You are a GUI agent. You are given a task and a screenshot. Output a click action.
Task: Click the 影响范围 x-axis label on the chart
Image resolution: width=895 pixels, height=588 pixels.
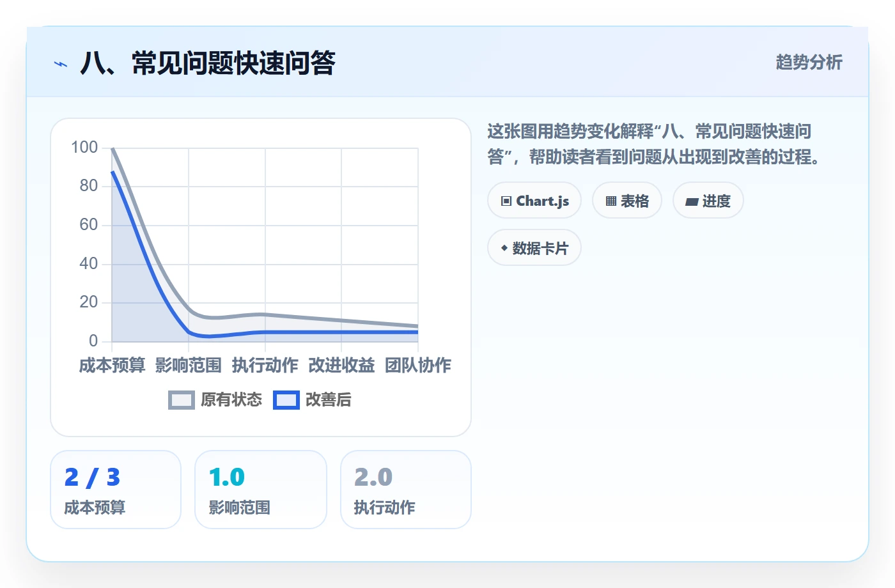(189, 366)
